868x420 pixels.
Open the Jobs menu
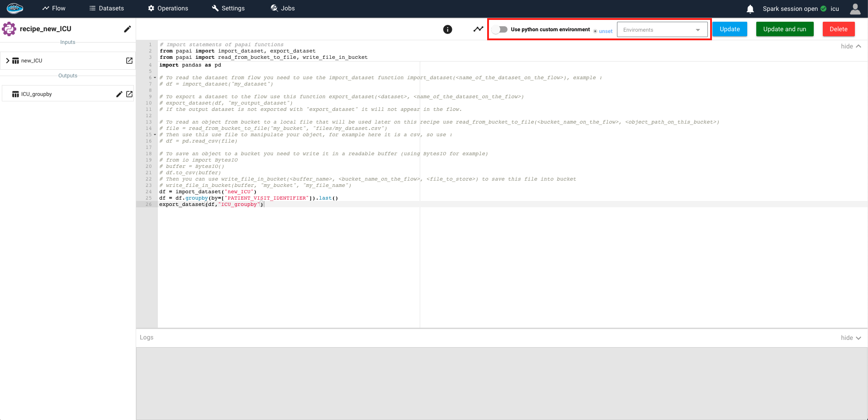point(283,8)
